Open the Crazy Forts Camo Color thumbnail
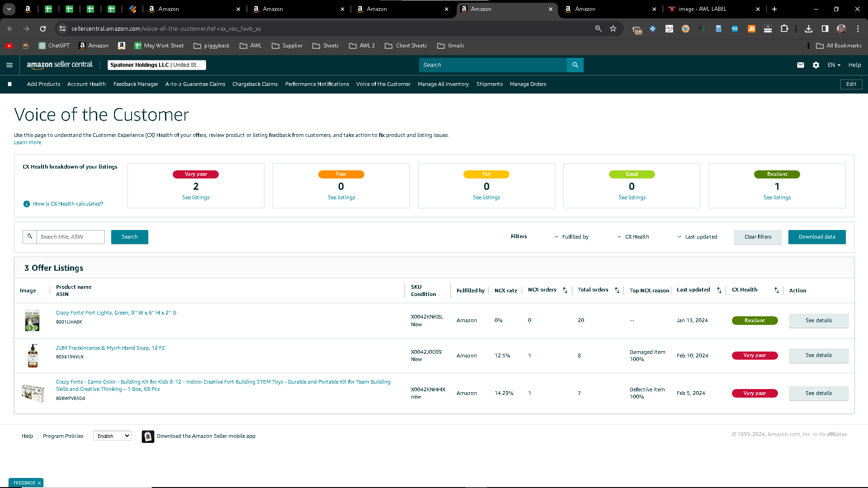This screenshot has height=488, width=868. point(33,393)
